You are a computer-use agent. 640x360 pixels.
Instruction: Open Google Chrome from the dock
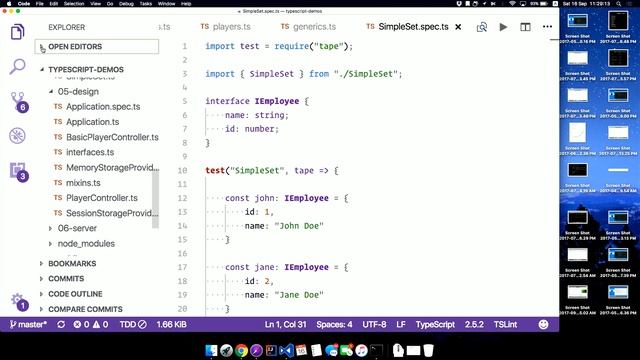[x=241, y=350]
